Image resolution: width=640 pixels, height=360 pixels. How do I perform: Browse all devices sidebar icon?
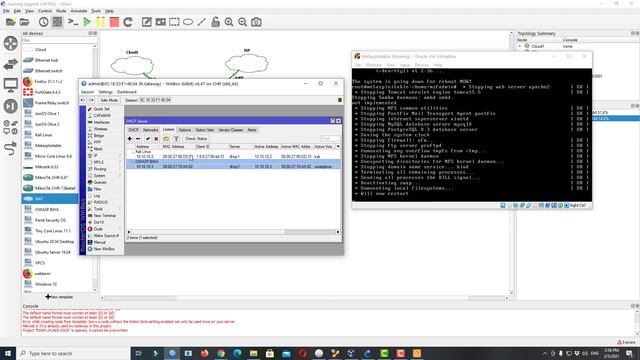coord(11,127)
